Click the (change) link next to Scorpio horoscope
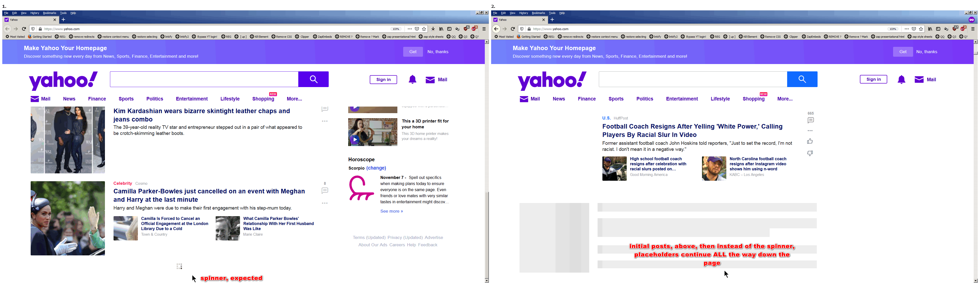This screenshot has height=285, width=980. coord(376,168)
